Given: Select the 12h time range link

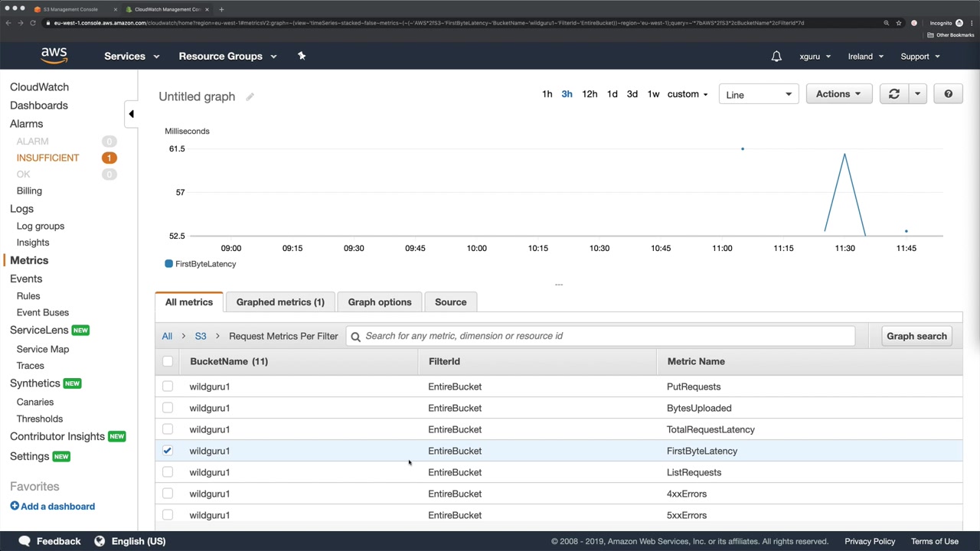Looking at the screenshot, I should tap(590, 94).
